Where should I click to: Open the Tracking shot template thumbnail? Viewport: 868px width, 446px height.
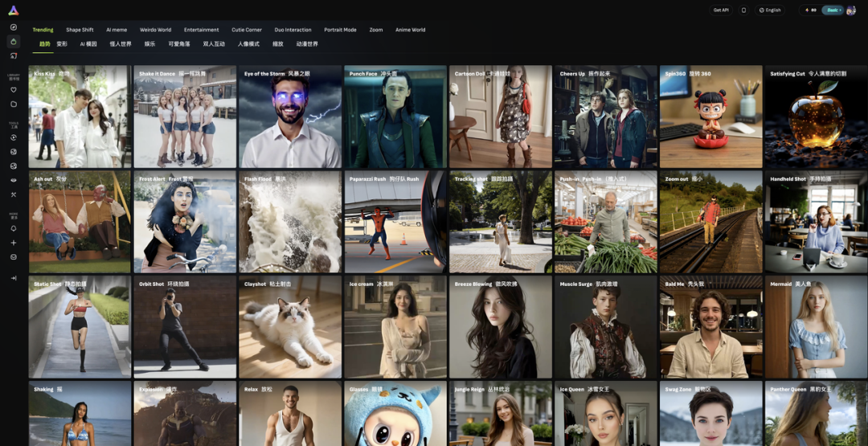point(501,222)
